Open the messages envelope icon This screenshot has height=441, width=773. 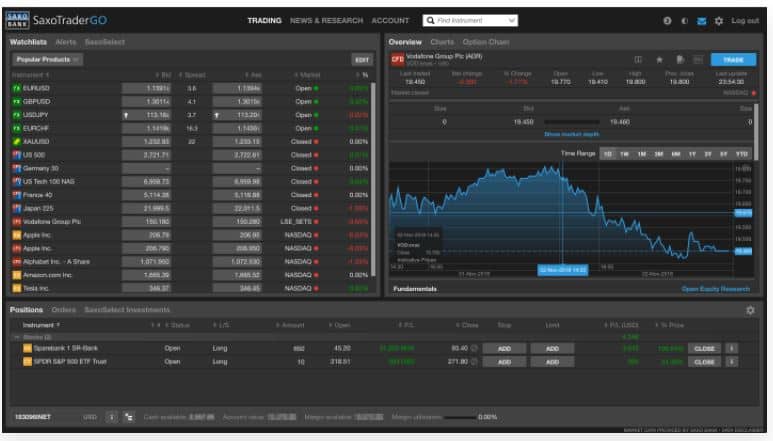702,21
